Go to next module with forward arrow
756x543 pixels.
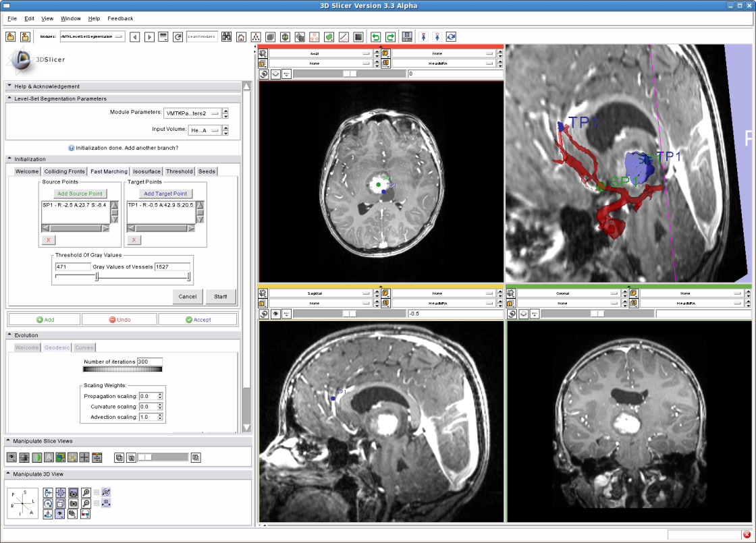149,37
